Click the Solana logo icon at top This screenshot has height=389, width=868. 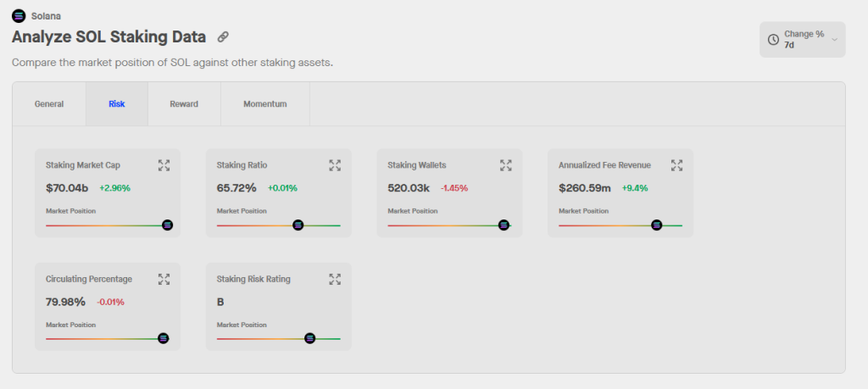tap(19, 16)
